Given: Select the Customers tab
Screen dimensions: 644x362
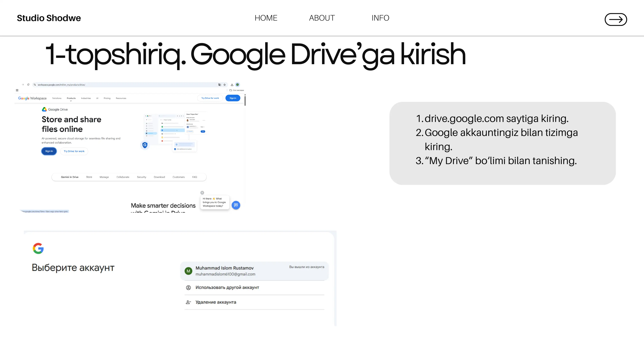Looking at the screenshot, I should (179, 177).
